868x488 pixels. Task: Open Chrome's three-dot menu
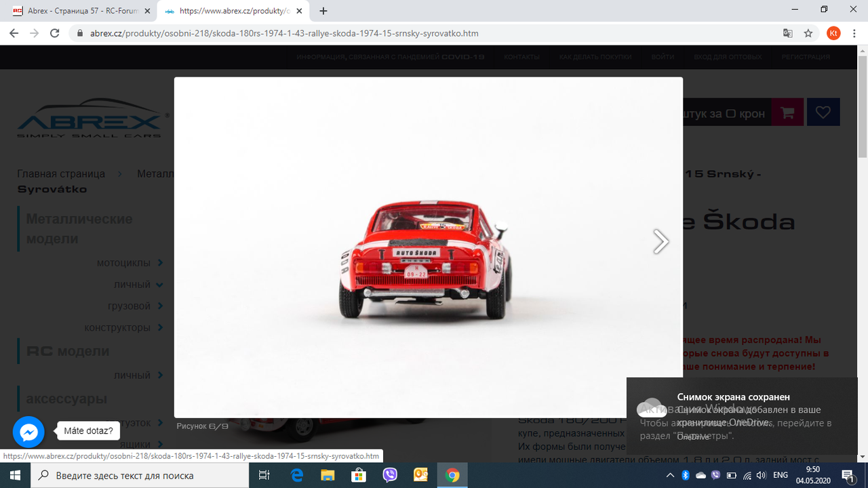coord(854,33)
